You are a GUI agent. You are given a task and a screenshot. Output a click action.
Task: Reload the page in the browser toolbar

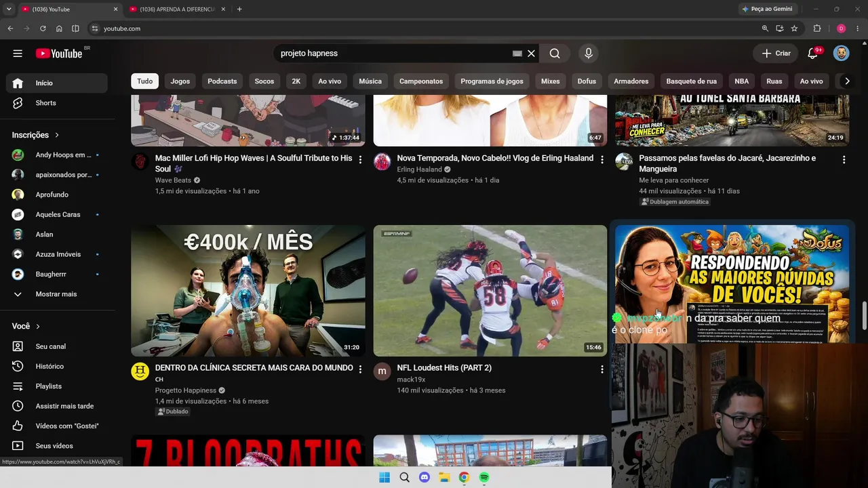click(x=43, y=28)
